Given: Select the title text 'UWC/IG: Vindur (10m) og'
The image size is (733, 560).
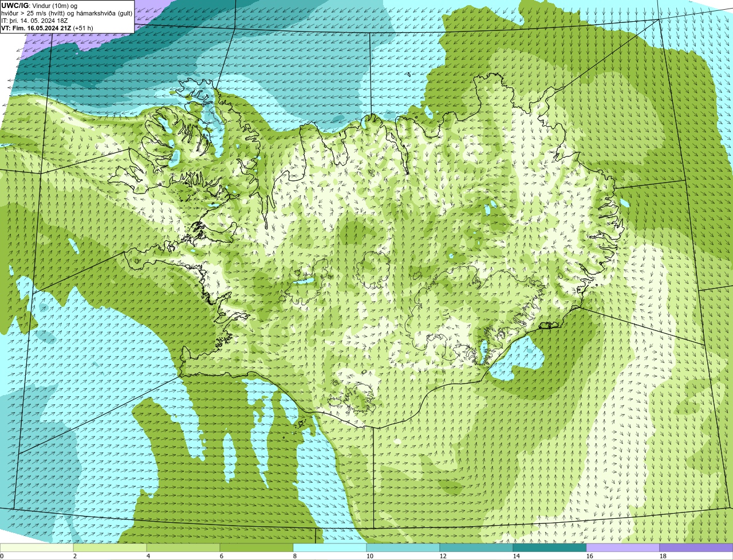Looking at the screenshot, I should (39, 6).
